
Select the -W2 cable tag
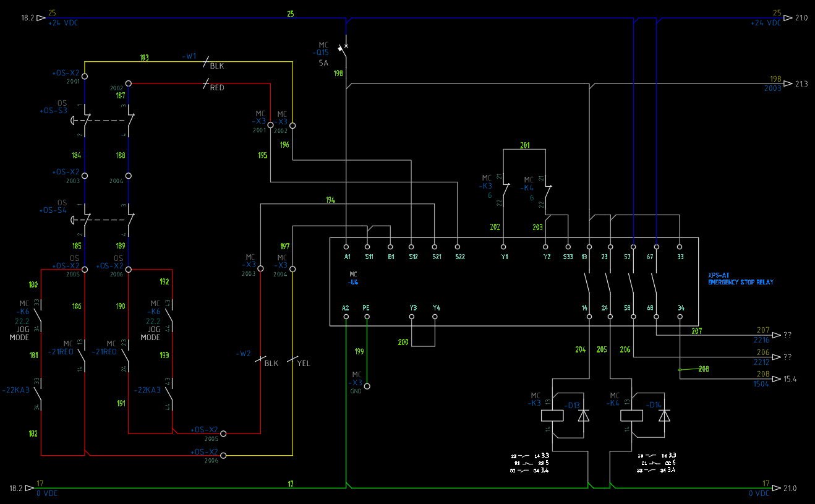244,354
